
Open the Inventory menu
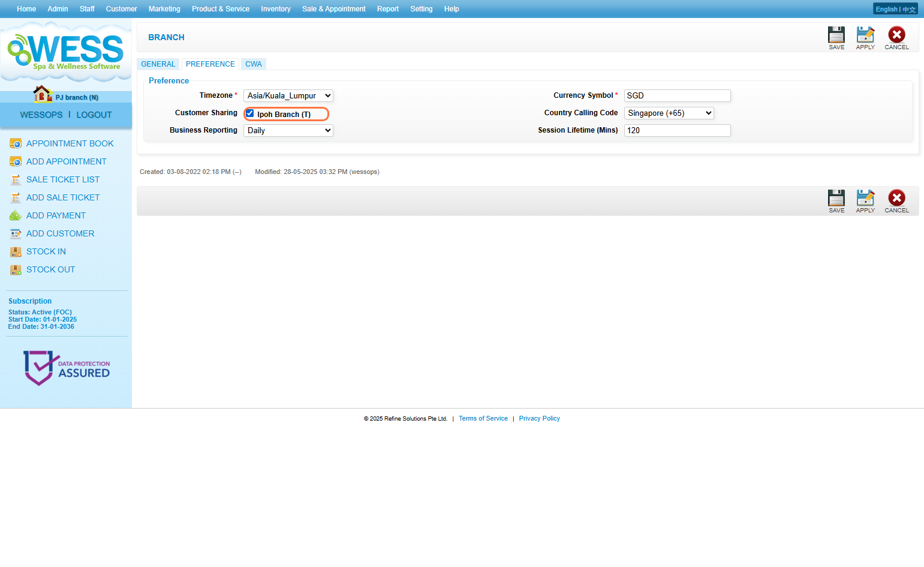tap(275, 9)
